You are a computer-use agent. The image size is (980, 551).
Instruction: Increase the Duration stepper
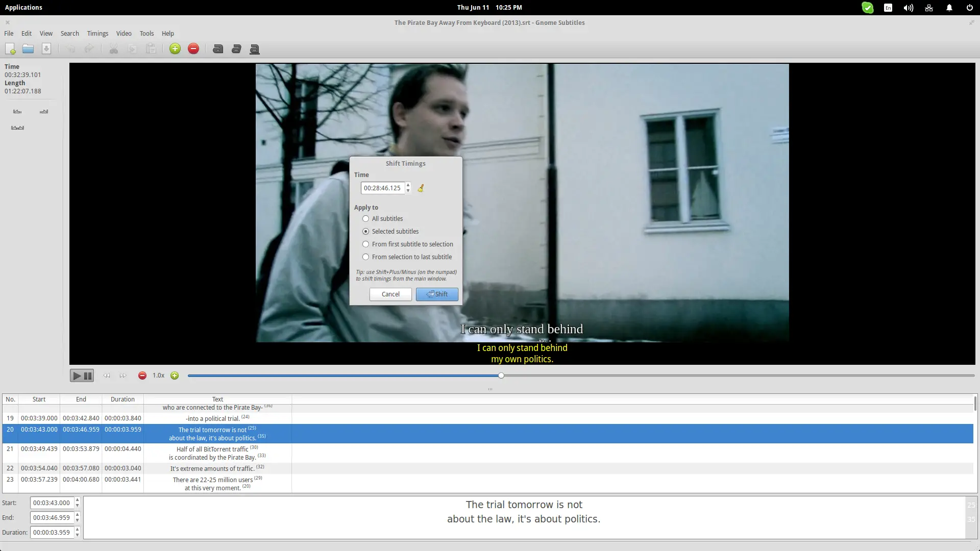click(x=77, y=530)
